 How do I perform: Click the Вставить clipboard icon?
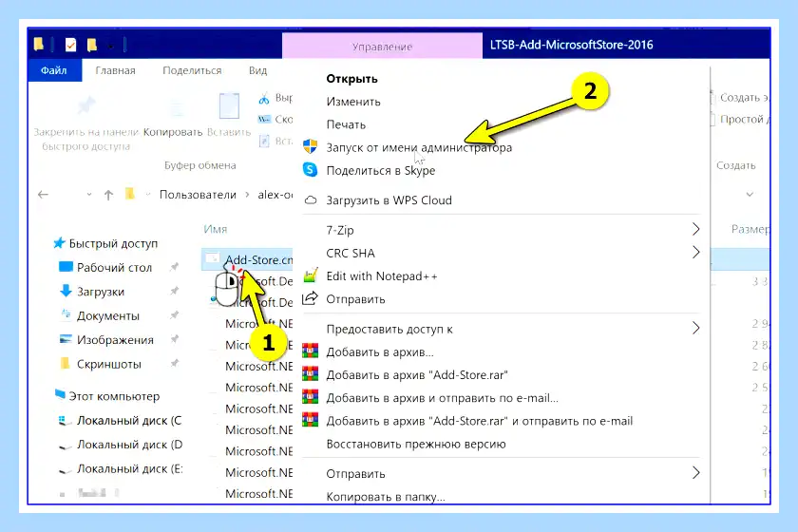click(229, 105)
